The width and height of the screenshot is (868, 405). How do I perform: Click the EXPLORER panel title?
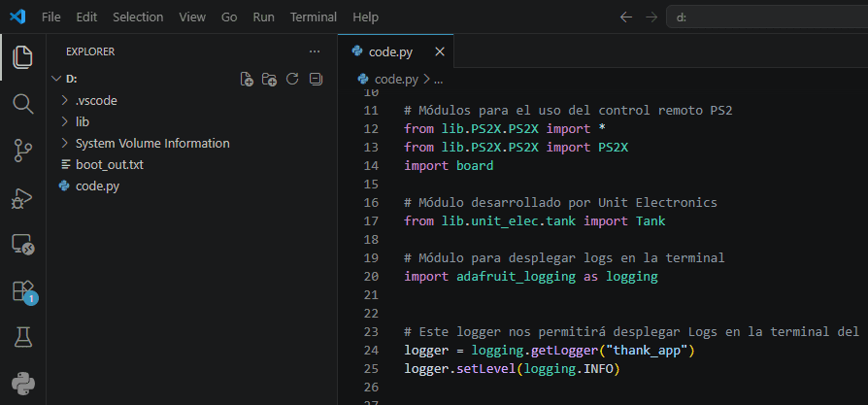click(x=90, y=51)
